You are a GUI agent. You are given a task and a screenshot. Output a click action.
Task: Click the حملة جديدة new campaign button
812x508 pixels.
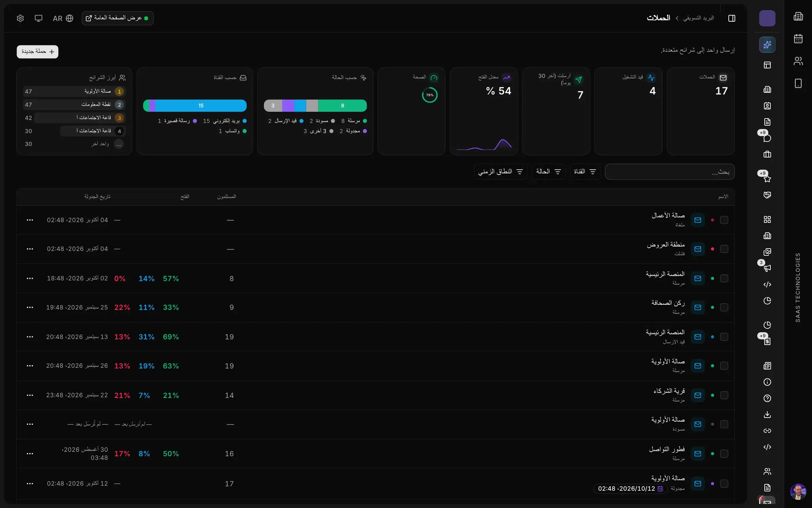click(x=38, y=52)
